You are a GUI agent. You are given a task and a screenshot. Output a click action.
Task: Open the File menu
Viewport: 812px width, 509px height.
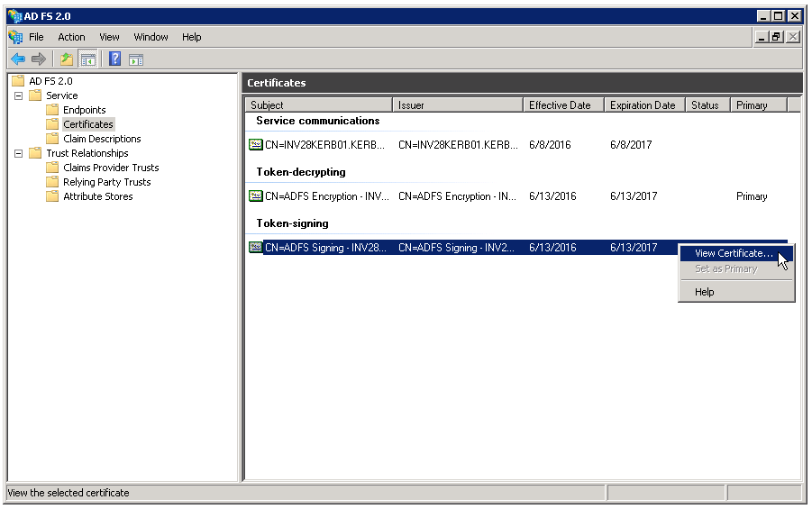point(36,37)
